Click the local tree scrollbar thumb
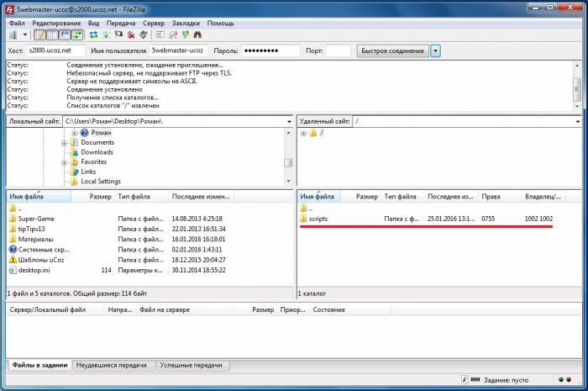 [288, 163]
